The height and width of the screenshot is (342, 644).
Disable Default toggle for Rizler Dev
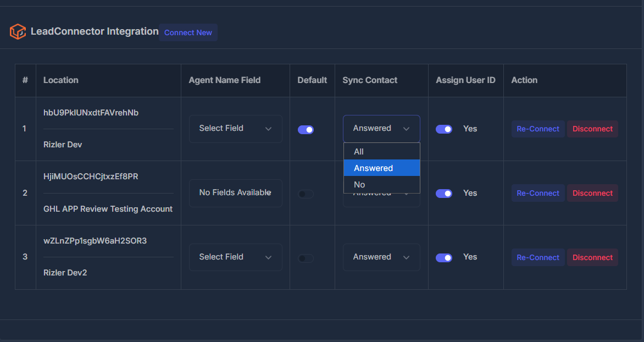(306, 129)
